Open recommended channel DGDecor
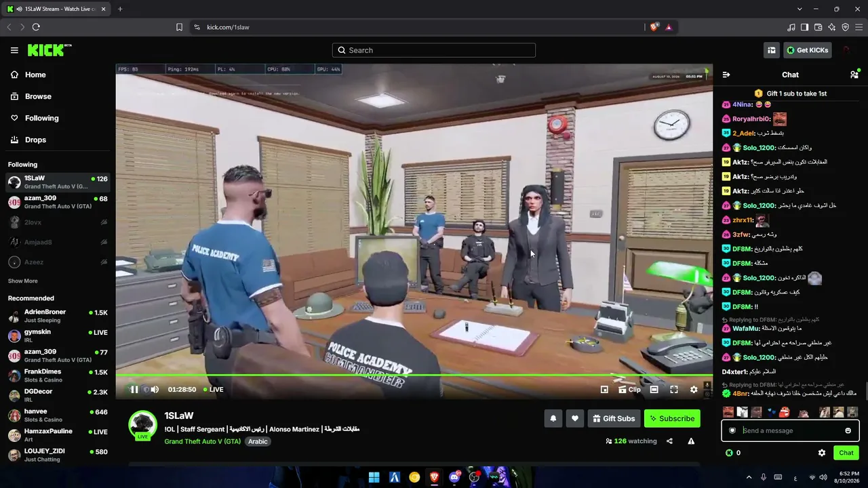868x488 pixels. point(58,395)
